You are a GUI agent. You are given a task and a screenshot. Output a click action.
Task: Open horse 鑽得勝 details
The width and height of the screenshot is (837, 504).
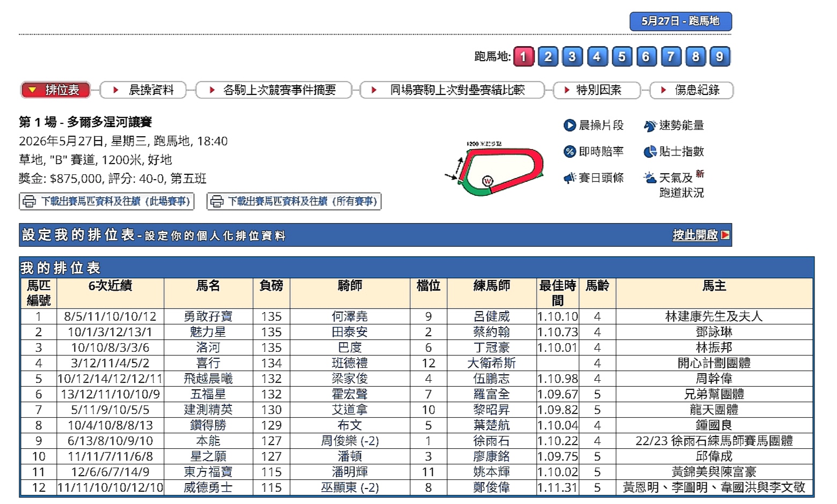point(208,425)
